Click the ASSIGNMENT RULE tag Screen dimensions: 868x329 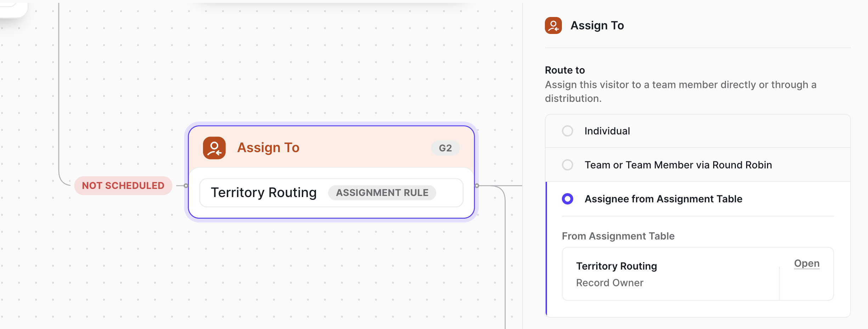coord(382,193)
